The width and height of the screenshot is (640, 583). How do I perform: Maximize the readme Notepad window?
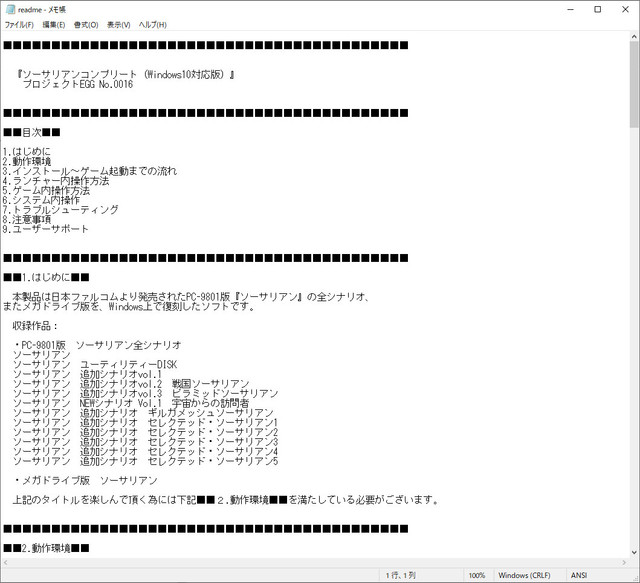[598, 9]
